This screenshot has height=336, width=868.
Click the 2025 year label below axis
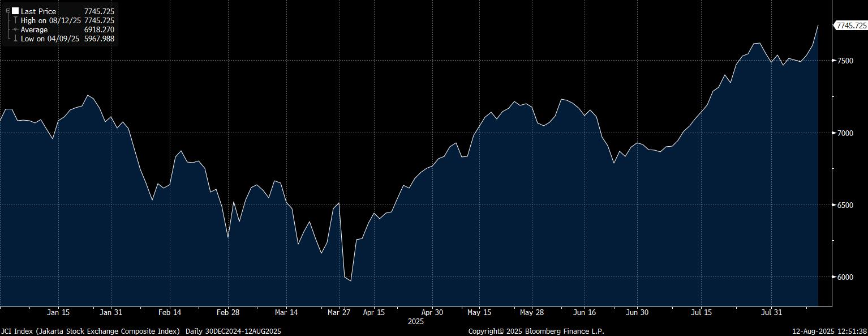point(416,321)
